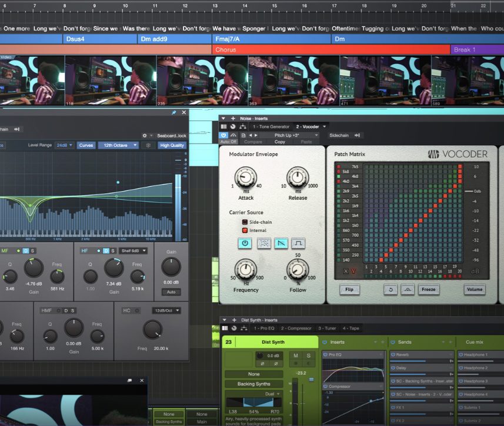Click the Break 1 arranger section
504x426 pixels.
tap(478, 50)
